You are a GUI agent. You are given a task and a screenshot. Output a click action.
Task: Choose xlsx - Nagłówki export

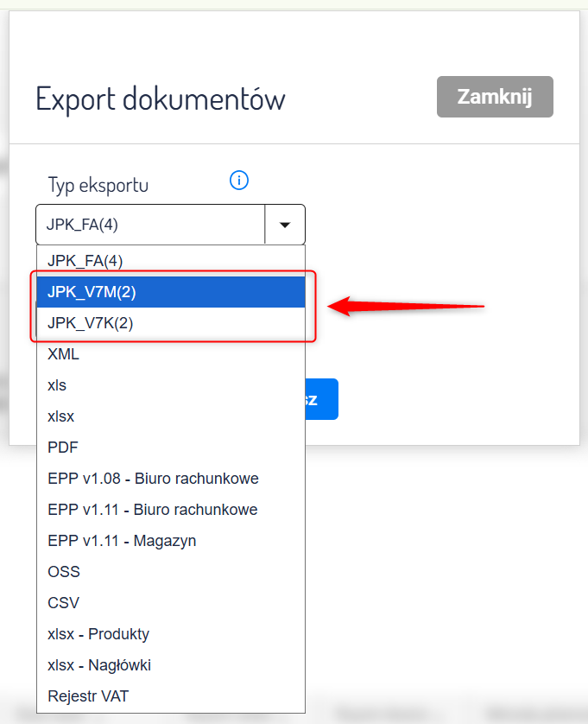(x=170, y=665)
